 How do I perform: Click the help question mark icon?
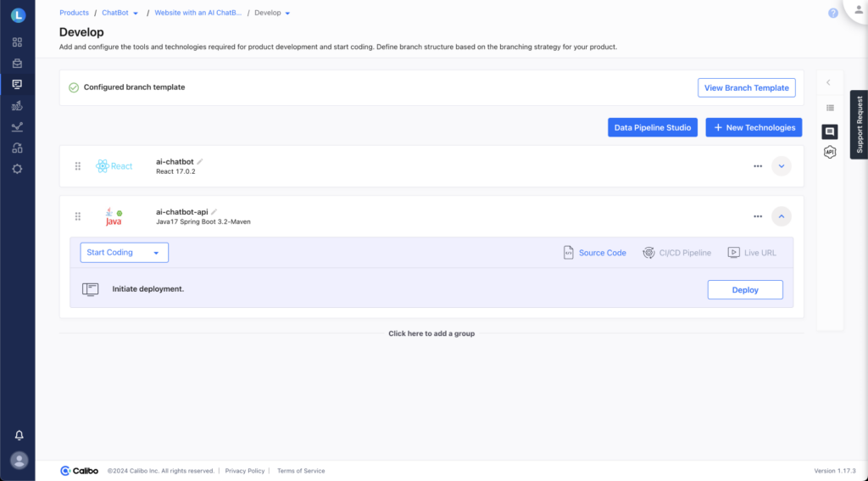point(833,14)
